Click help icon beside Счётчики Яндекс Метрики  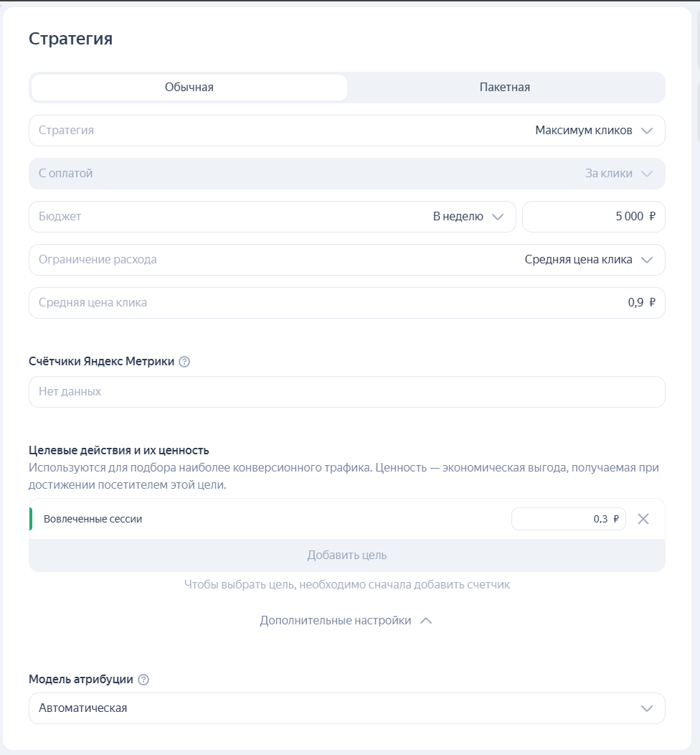tap(184, 362)
